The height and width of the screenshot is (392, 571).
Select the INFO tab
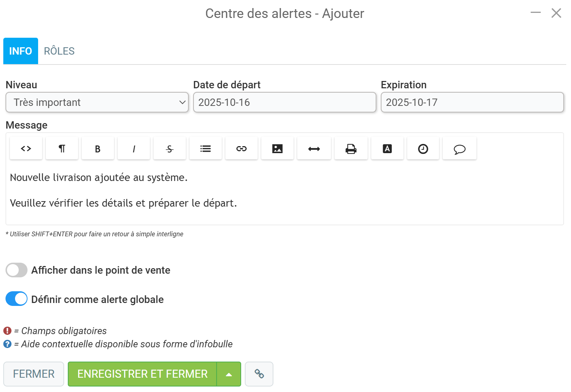point(21,51)
